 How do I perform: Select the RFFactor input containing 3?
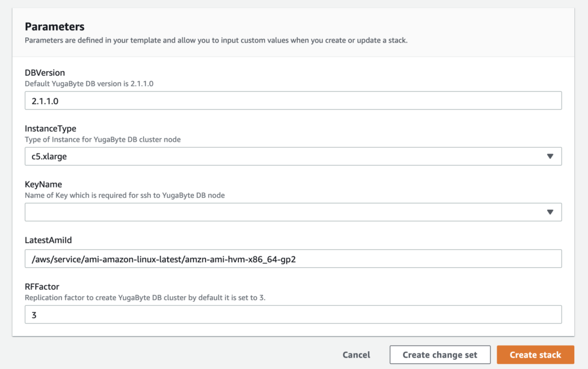coord(293,314)
